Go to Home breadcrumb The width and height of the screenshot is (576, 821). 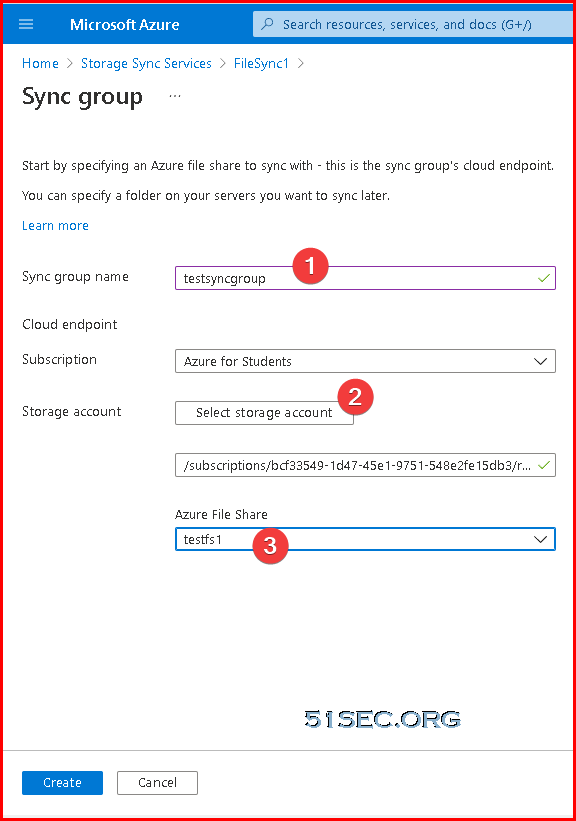click(x=40, y=63)
